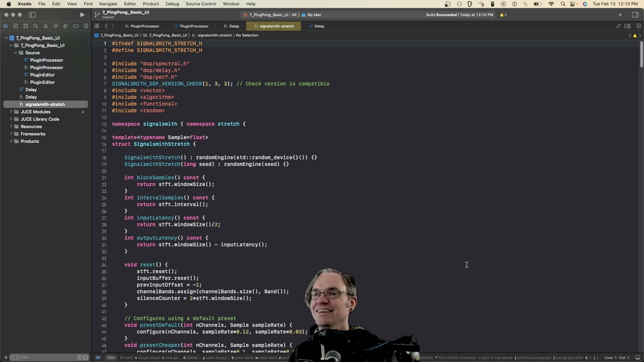Switch to PluginProcessor implementation tab
The width and height of the screenshot is (644, 362).
191,26
